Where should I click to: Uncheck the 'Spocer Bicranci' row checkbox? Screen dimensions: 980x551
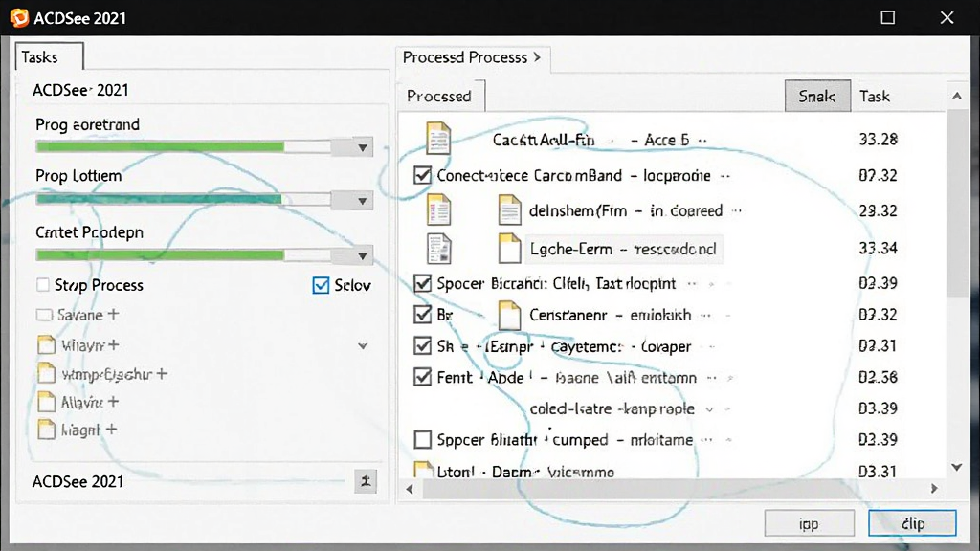(x=422, y=283)
